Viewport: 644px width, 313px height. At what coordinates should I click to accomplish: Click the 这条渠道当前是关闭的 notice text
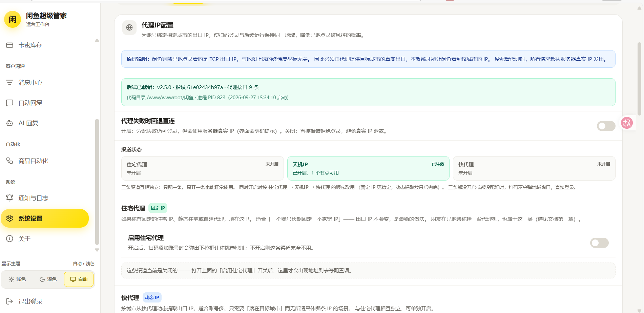(x=240, y=271)
